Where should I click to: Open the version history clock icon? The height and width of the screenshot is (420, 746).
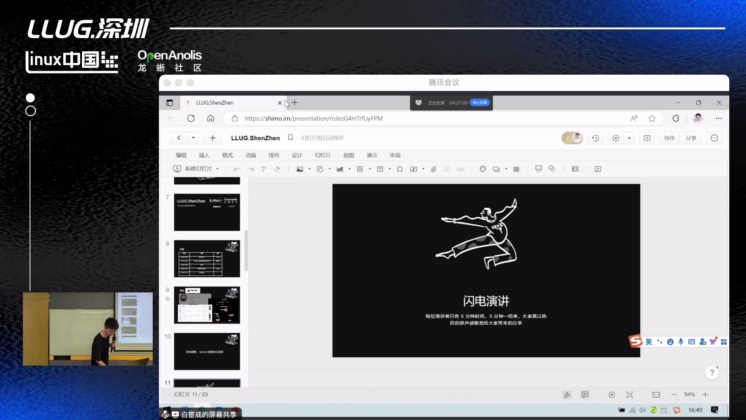[x=596, y=138]
